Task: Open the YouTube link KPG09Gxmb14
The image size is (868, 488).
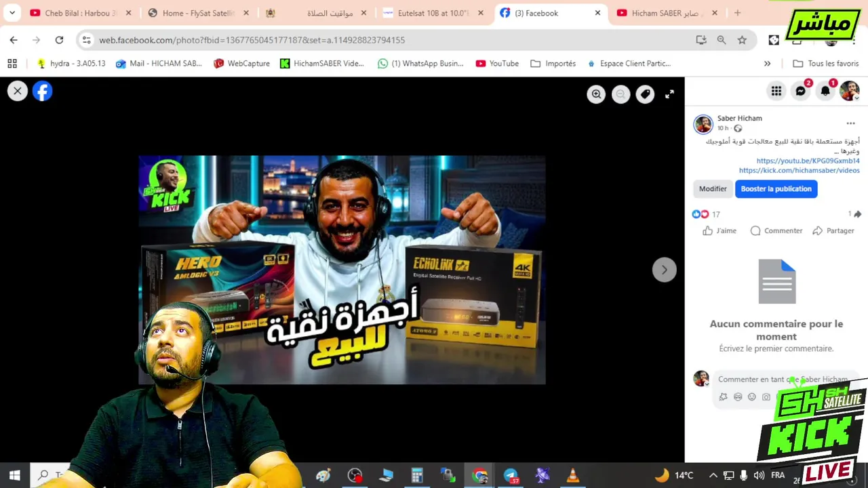Action: [x=808, y=161]
